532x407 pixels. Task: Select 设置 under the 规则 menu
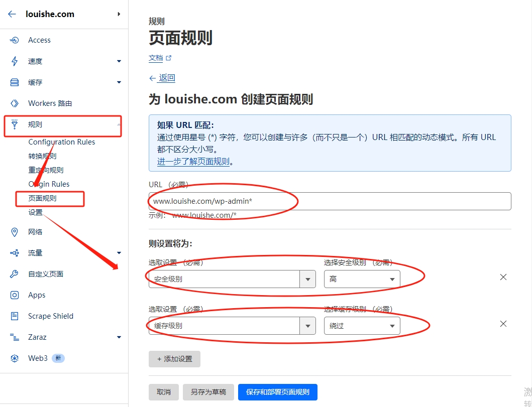click(x=35, y=212)
